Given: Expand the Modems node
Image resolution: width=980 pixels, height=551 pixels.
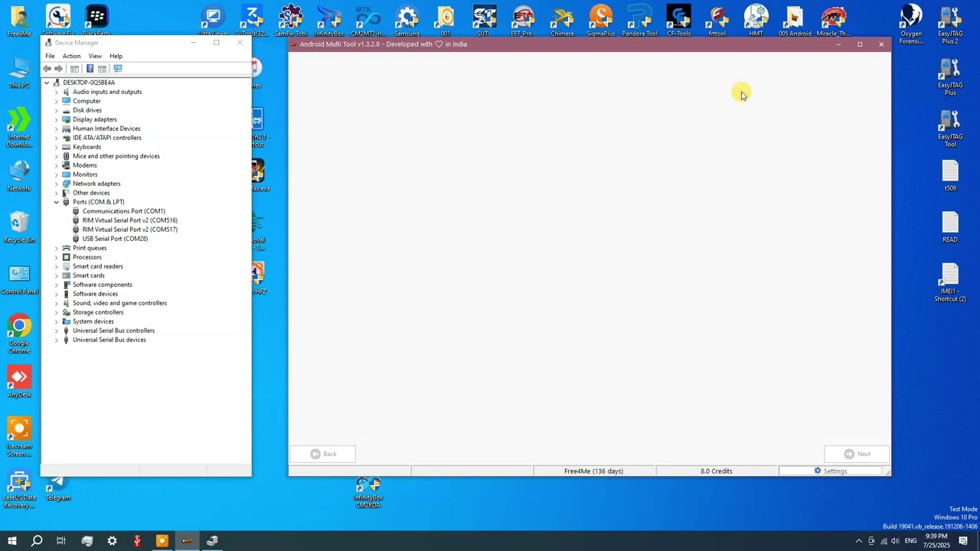Looking at the screenshot, I should click(x=56, y=165).
